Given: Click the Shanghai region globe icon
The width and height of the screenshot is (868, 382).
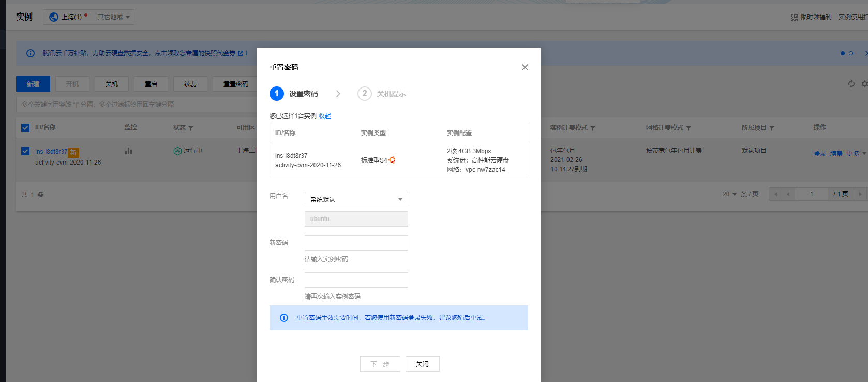Looking at the screenshot, I should [x=54, y=17].
